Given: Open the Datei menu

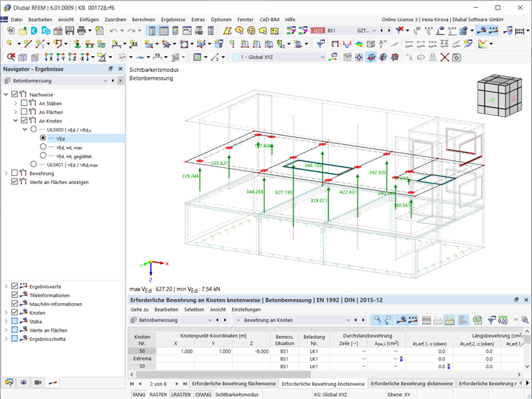Looking at the screenshot, I should pos(17,20).
